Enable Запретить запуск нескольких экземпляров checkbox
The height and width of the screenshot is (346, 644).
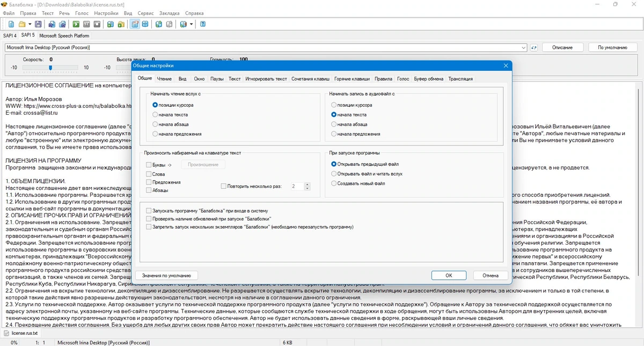pyautogui.click(x=149, y=227)
